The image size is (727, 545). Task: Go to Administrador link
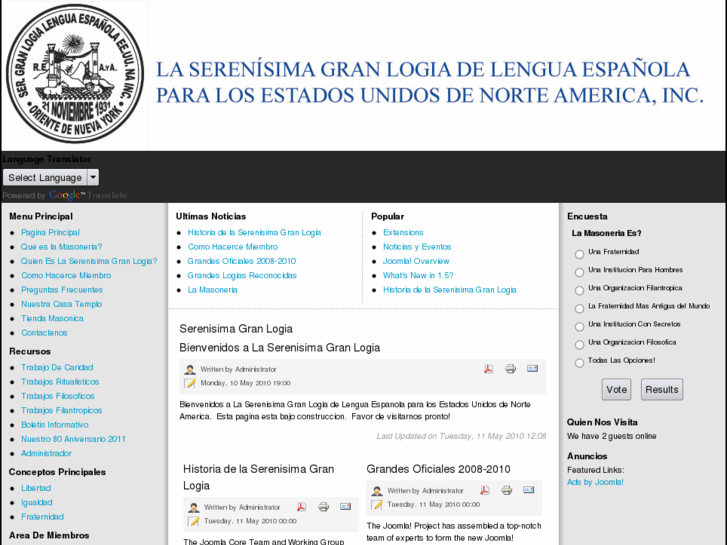coord(46,454)
